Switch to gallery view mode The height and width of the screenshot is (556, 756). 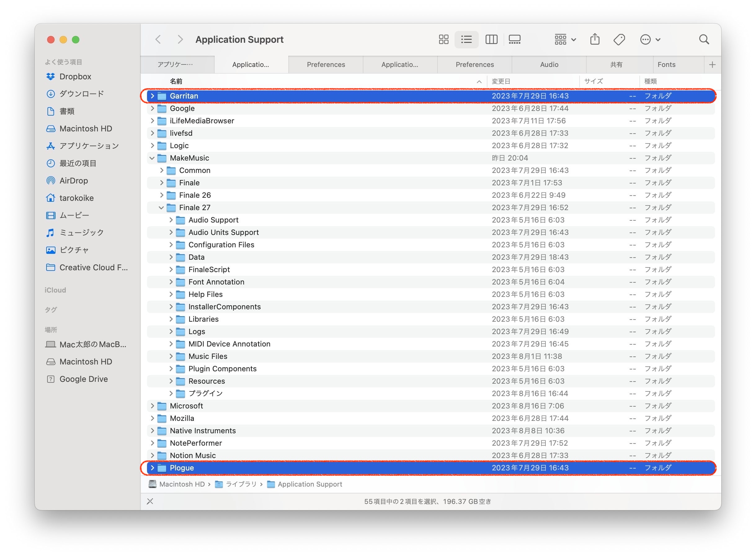click(514, 39)
